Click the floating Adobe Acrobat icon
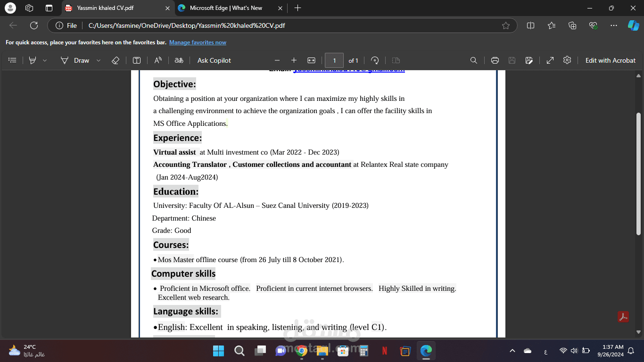 pyautogui.click(x=623, y=317)
